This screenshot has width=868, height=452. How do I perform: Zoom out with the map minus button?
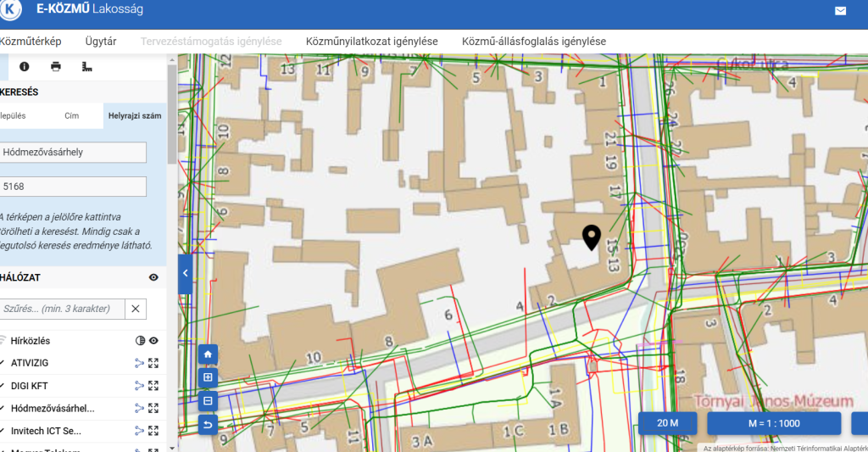click(209, 401)
